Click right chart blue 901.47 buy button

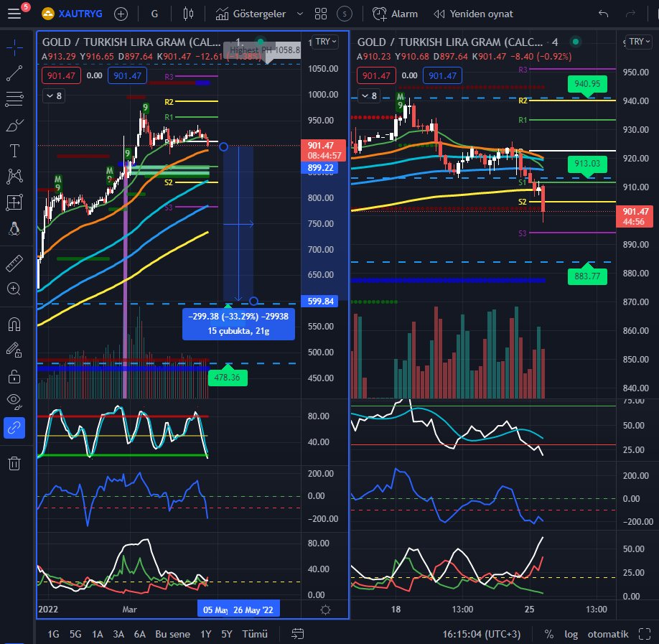point(442,75)
